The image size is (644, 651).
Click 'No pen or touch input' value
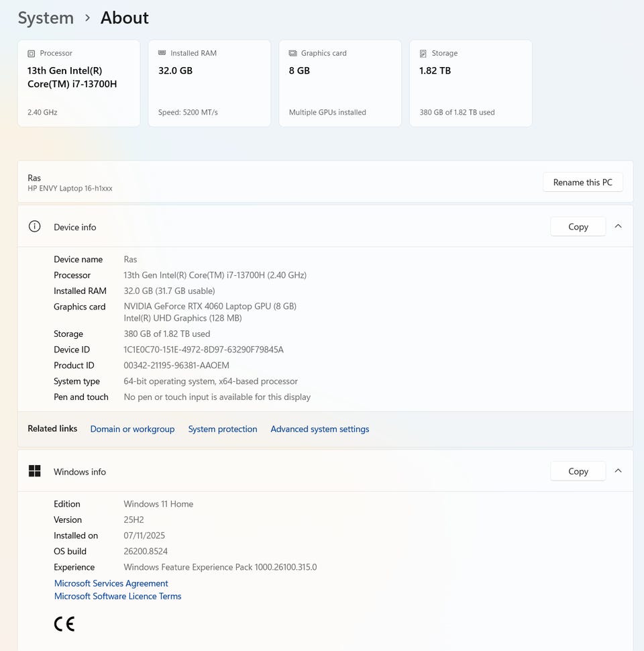[x=217, y=397]
